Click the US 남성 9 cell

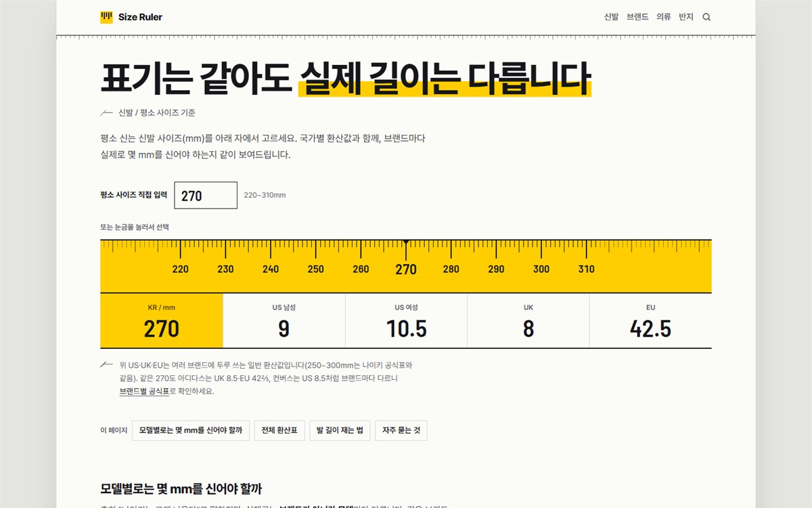coord(284,320)
